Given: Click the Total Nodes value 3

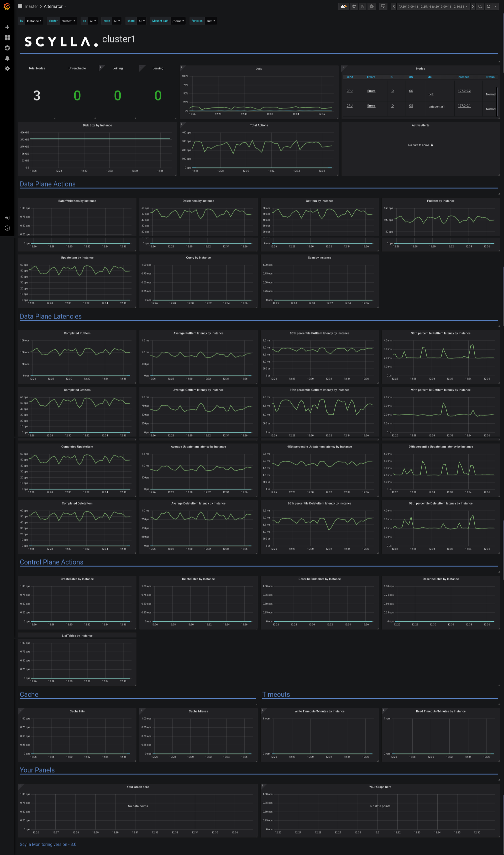Looking at the screenshot, I should point(37,95).
